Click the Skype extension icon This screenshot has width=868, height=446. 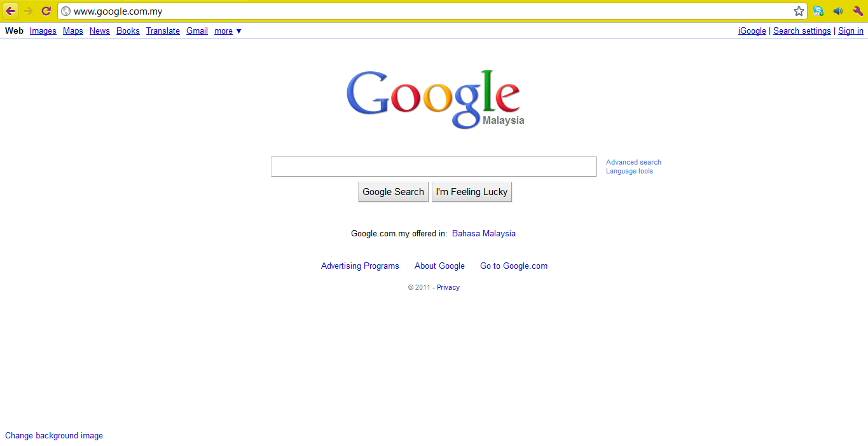pyautogui.click(x=818, y=11)
